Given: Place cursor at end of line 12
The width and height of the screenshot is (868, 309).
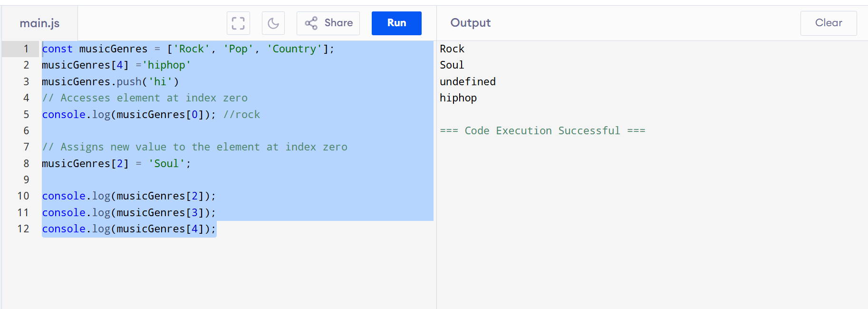Looking at the screenshot, I should click(x=216, y=229).
